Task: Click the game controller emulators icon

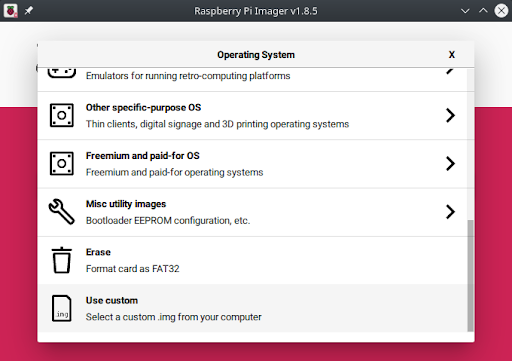Action: [x=62, y=73]
